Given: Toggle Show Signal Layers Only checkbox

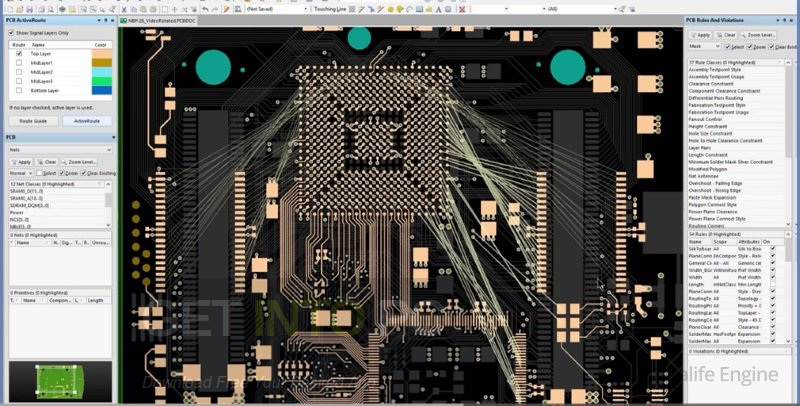Looking at the screenshot, I should pos(11,33).
